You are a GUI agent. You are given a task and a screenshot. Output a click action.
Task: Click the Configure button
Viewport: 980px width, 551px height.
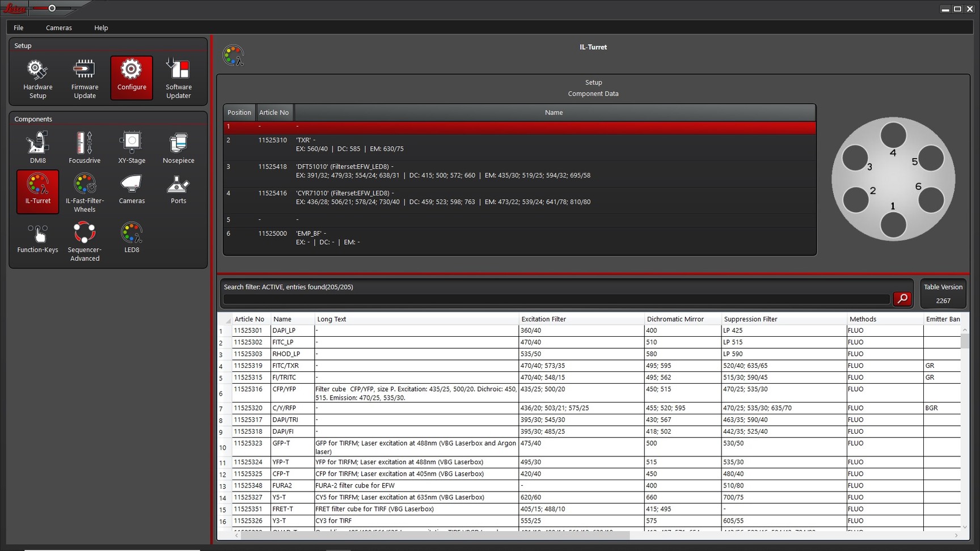pyautogui.click(x=132, y=78)
